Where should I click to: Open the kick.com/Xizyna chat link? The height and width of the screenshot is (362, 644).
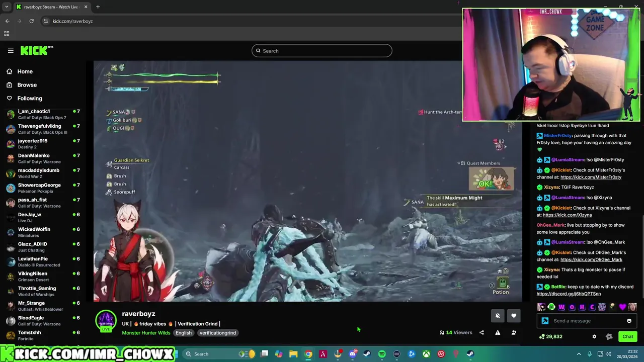[x=567, y=215]
